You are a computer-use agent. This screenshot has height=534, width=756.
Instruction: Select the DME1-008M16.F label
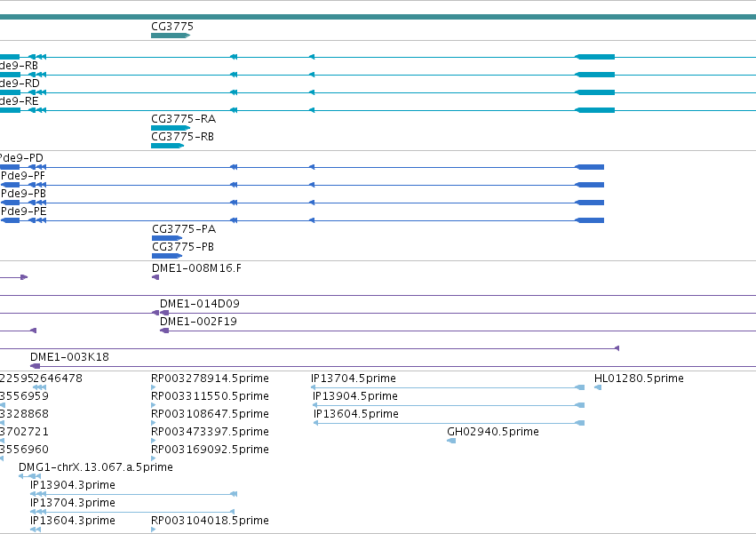(196, 267)
